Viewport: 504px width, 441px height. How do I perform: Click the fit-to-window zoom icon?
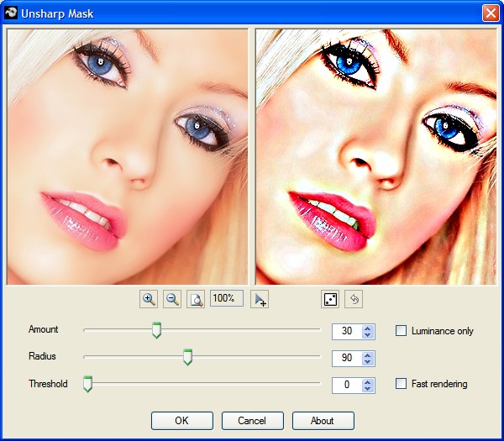click(196, 299)
